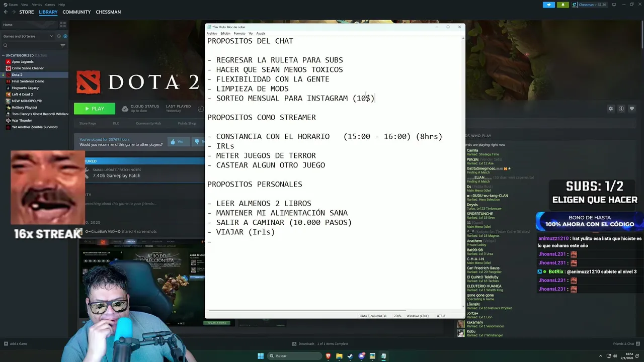Go to COMMUNITY tab in Steam

click(x=76, y=12)
